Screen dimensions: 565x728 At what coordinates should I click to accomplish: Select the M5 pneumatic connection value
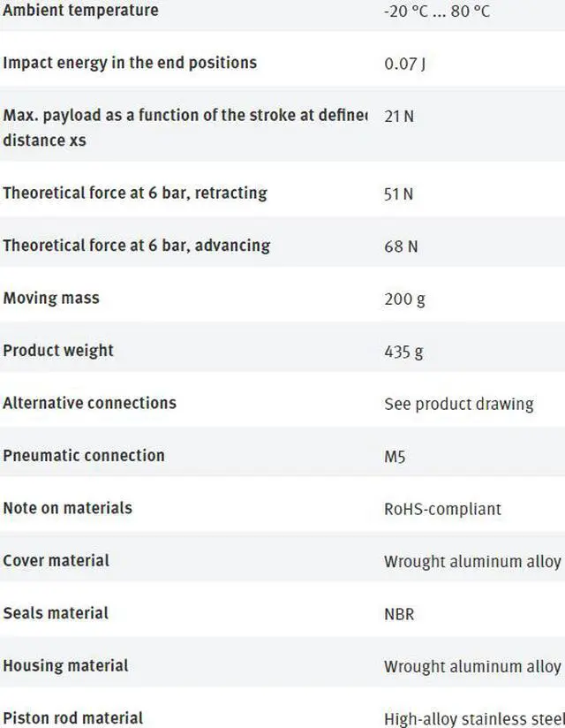(x=395, y=457)
